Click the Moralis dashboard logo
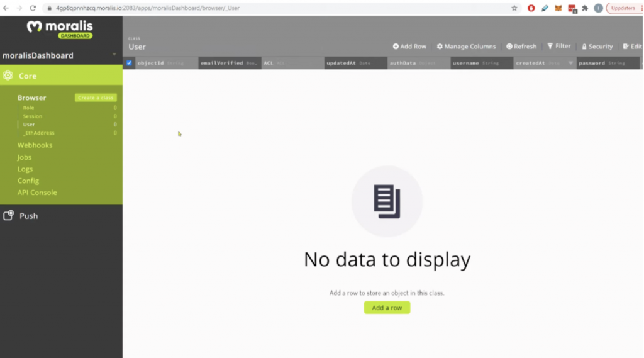644x358 pixels. [60, 29]
